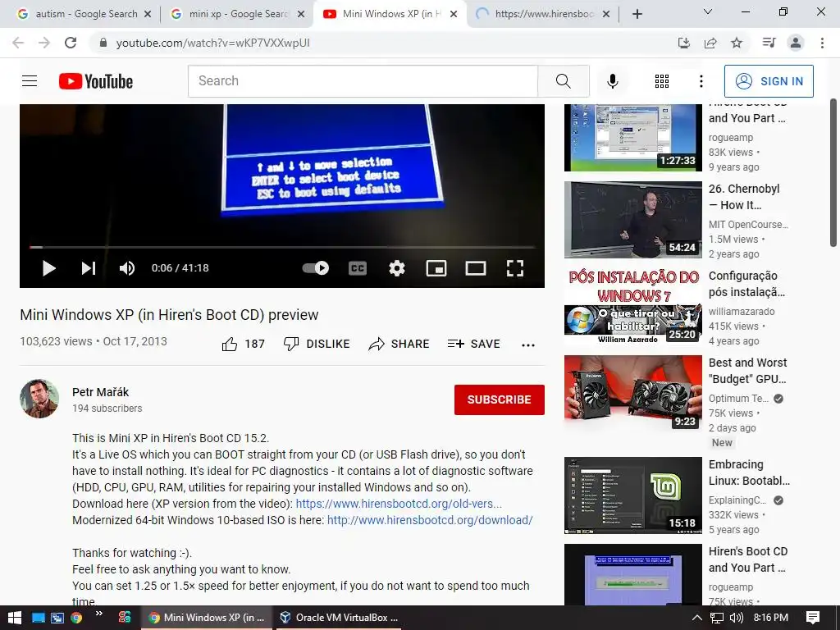
Task: Switch to the hirensboot loading tab
Action: 542,14
